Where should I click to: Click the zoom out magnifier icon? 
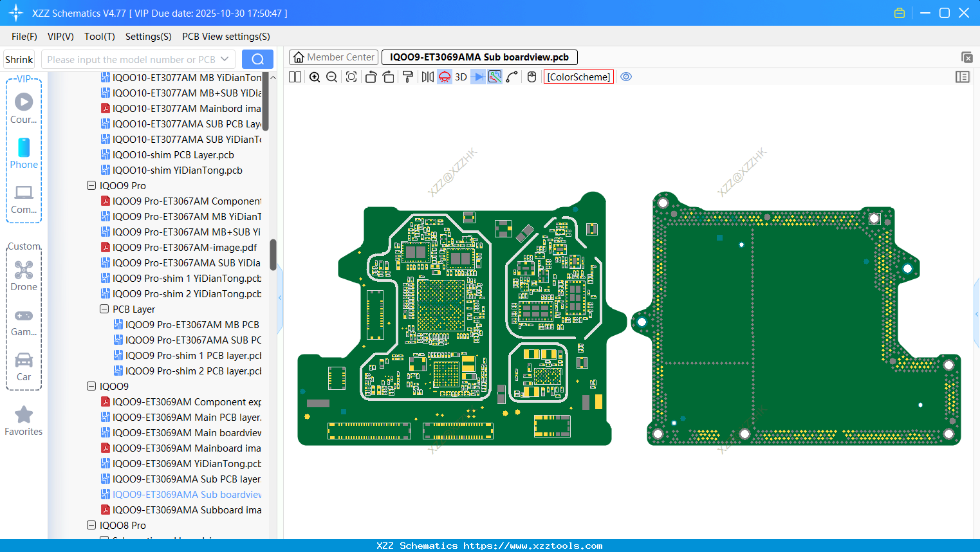[332, 77]
